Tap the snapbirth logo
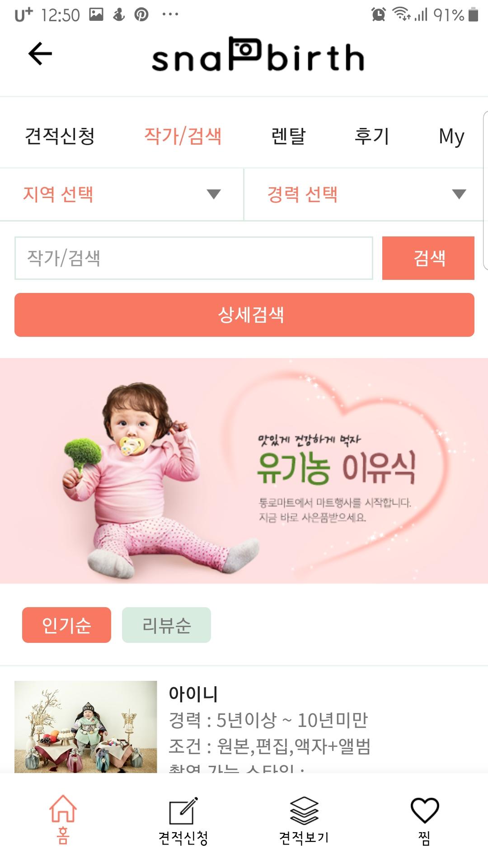 coord(258,56)
